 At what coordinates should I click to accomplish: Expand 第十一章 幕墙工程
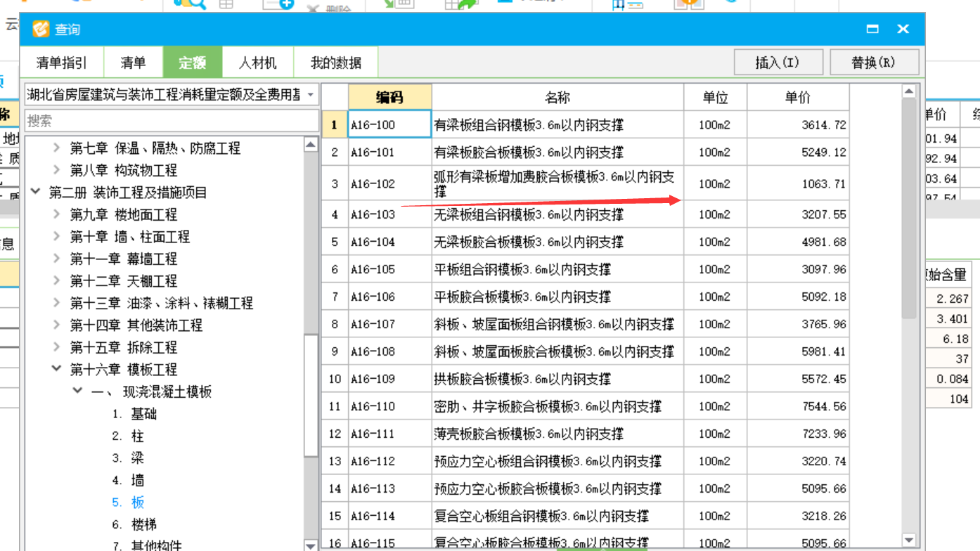pos(58,259)
